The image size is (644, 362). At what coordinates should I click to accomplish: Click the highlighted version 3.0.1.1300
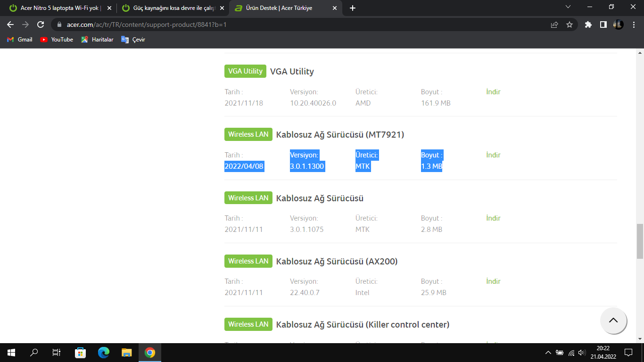307,166
